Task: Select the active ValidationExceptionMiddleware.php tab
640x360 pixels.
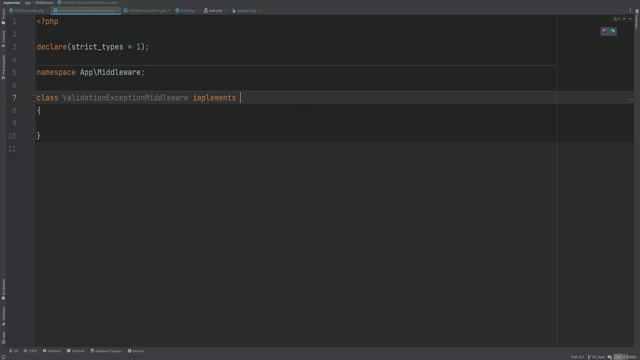Action: [86, 11]
